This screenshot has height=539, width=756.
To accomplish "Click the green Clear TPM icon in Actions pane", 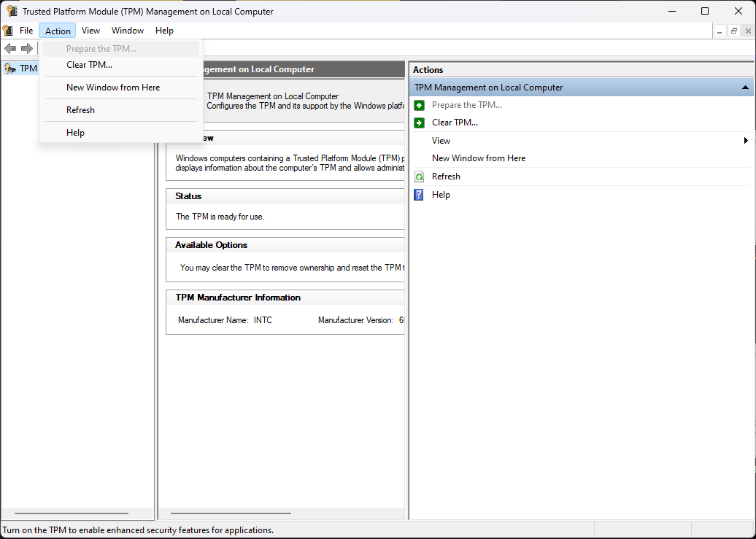I will click(419, 123).
